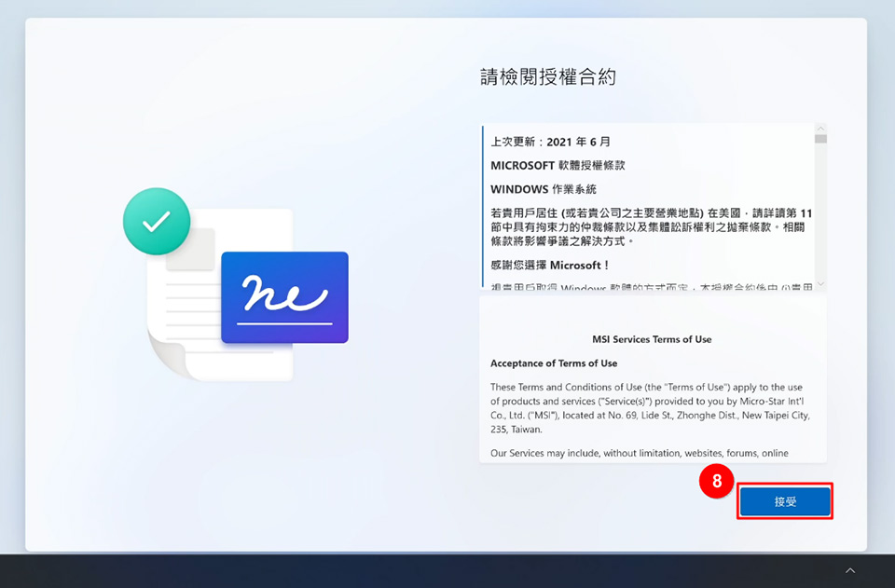Screen dimensions: 895x588
Task: Open the taskbar chevron at bottom right
Action: 849,570
